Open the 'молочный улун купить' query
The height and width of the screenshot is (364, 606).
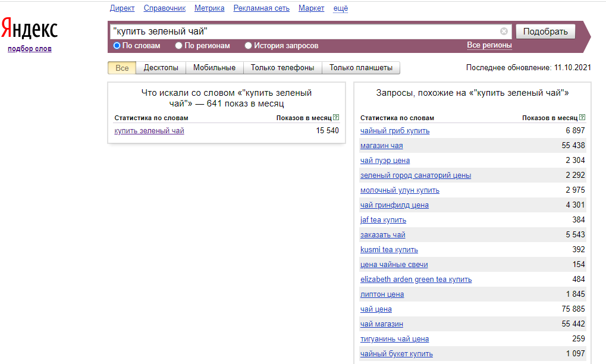pos(400,190)
